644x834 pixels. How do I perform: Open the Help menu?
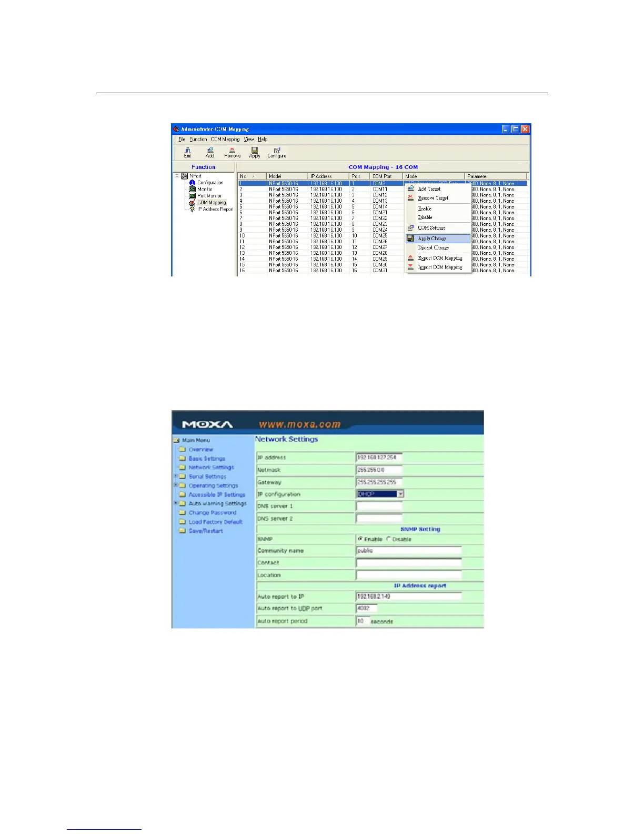(x=263, y=140)
